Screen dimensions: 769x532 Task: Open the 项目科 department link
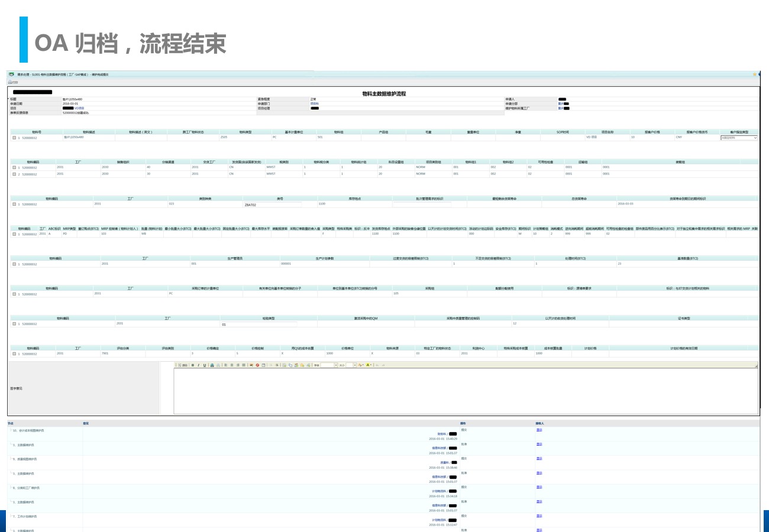click(314, 103)
